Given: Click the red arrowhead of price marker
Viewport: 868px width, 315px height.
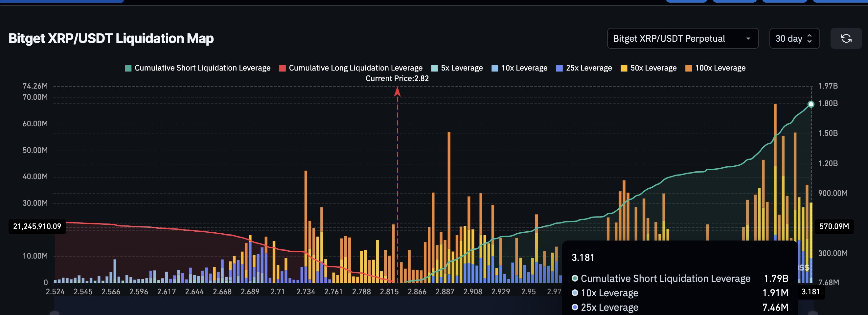Looking at the screenshot, I should (397, 92).
